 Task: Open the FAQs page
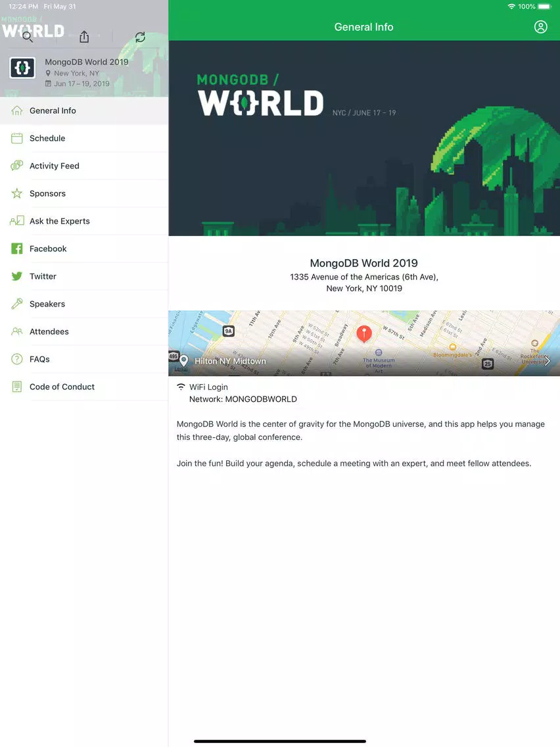(84, 359)
